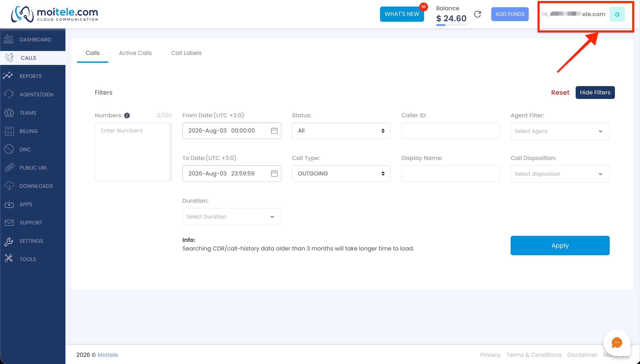
Task: Click the Agents/DIDs headset icon
Action: coord(9,94)
